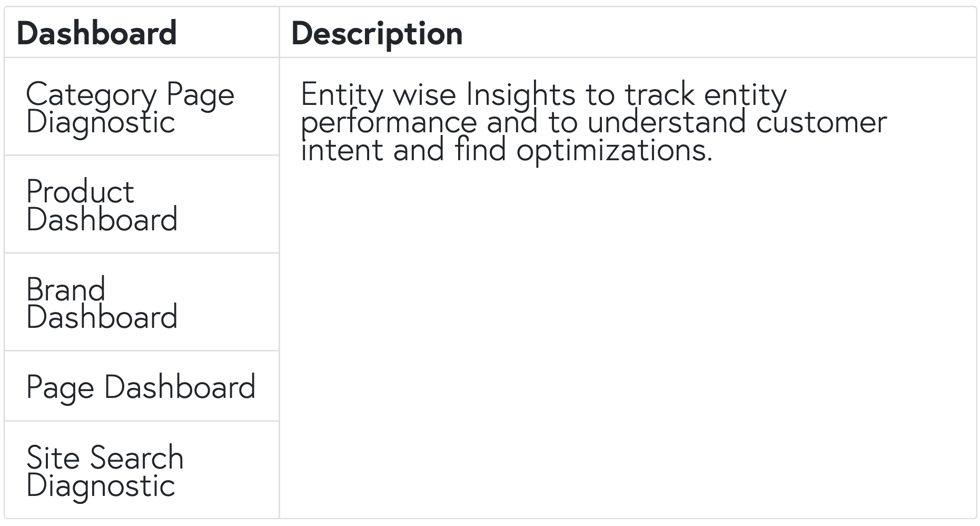The image size is (980, 526).
Task: Click the word "Insights" in the description
Action: tap(520, 95)
